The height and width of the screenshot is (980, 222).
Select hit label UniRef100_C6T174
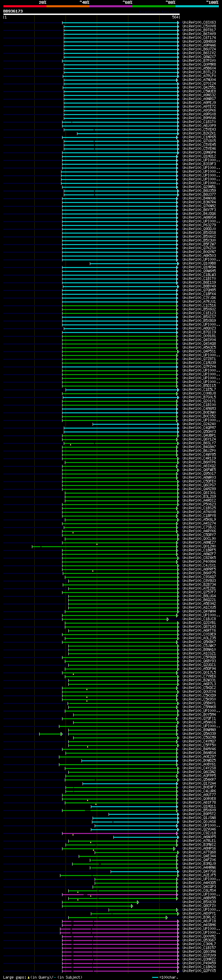coord(199,38)
